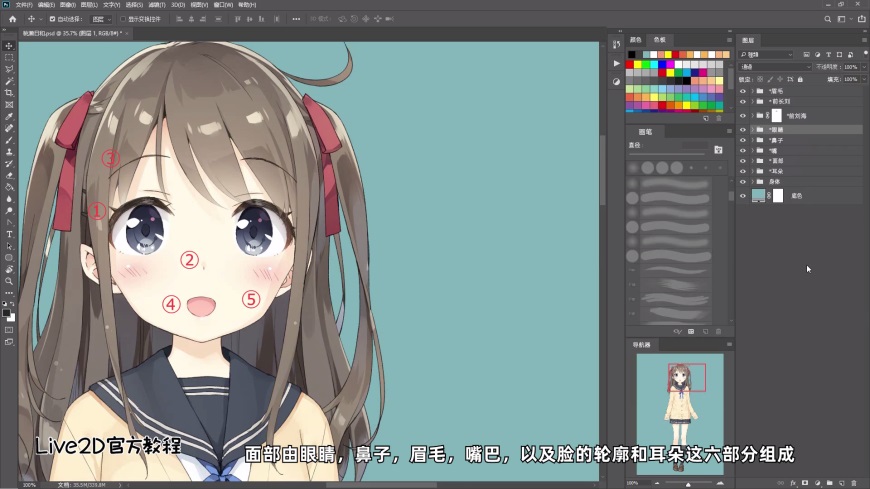Image resolution: width=870 pixels, height=489 pixels.
Task: Hide the 底色 background layer
Action: [x=743, y=195]
